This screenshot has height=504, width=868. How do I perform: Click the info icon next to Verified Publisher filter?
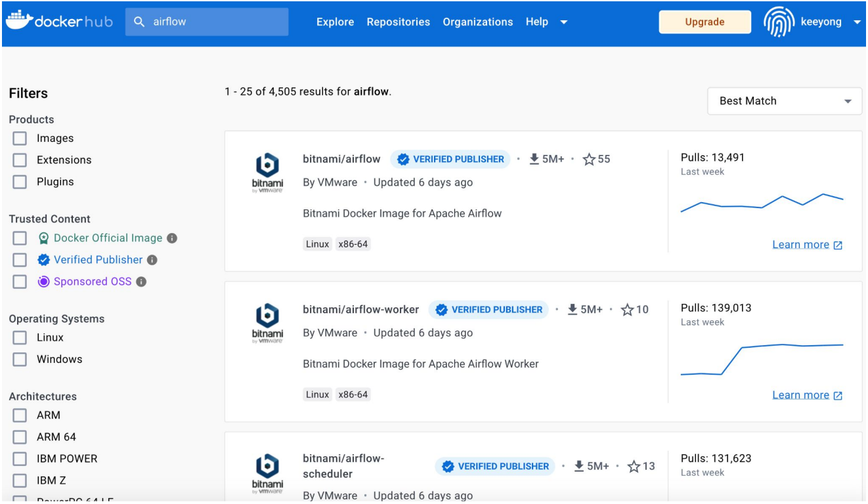click(x=152, y=260)
